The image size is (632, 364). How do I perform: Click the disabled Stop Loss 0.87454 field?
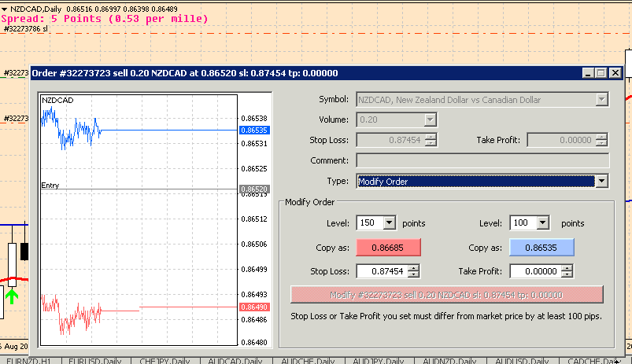pyautogui.click(x=390, y=140)
